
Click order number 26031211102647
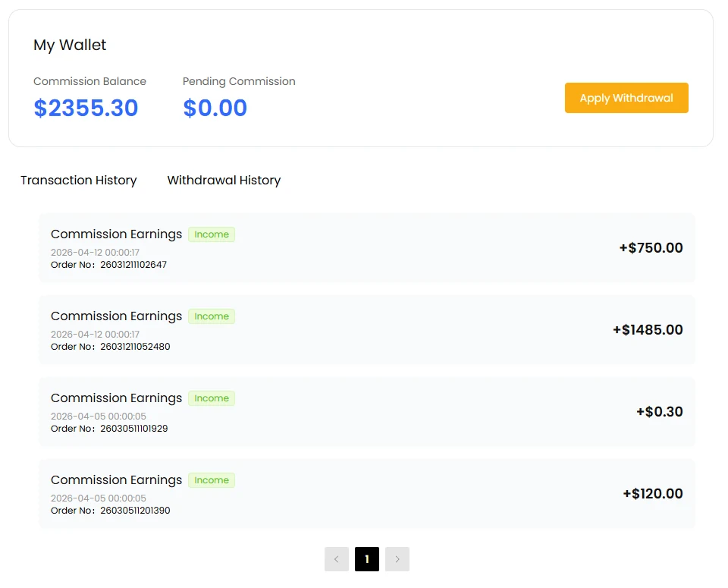click(x=133, y=265)
